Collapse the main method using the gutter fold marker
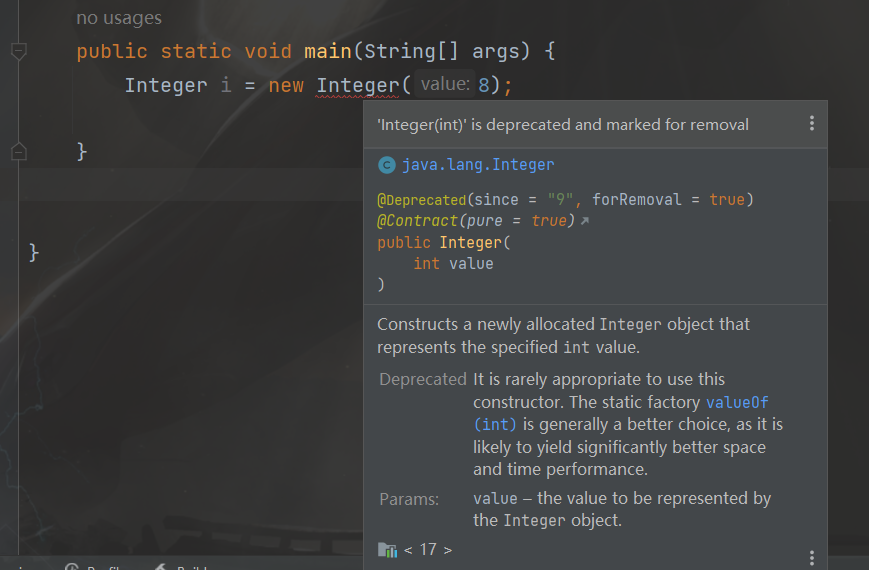The height and width of the screenshot is (570, 869). point(18,51)
